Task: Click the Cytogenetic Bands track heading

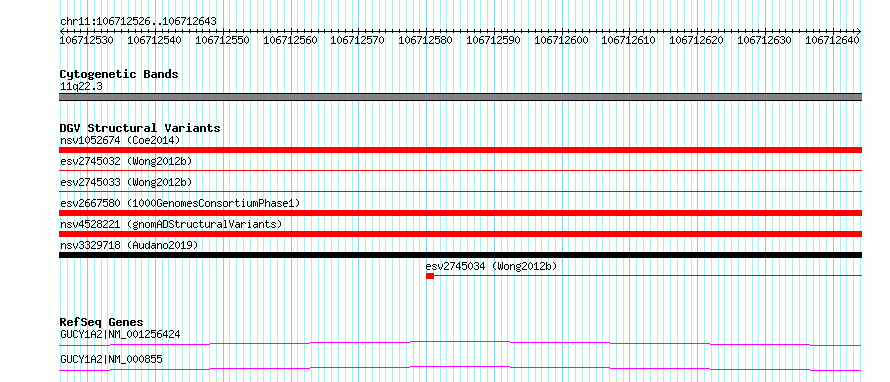Action: point(119,74)
